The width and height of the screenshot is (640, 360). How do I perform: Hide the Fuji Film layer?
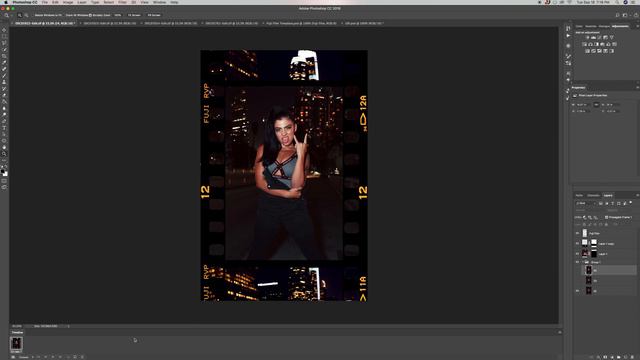tap(577, 233)
